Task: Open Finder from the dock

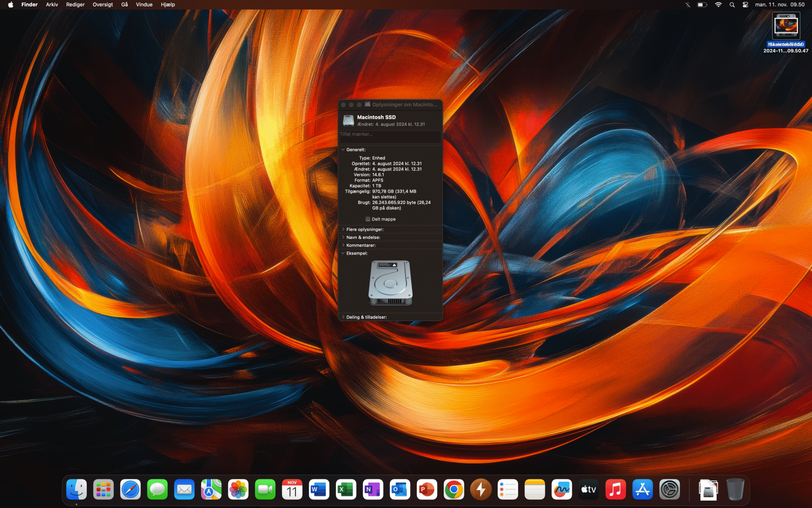Action: 77,489
